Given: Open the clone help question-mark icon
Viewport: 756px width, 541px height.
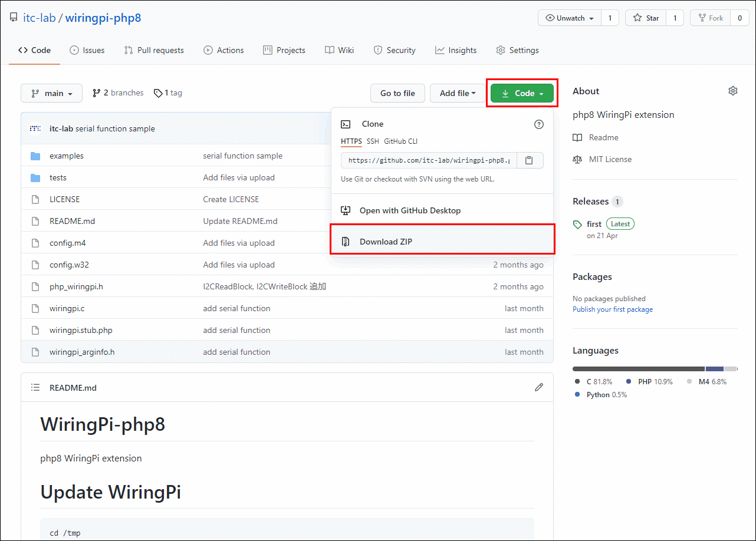Looking at the screenshot, I should click(539, 124).
